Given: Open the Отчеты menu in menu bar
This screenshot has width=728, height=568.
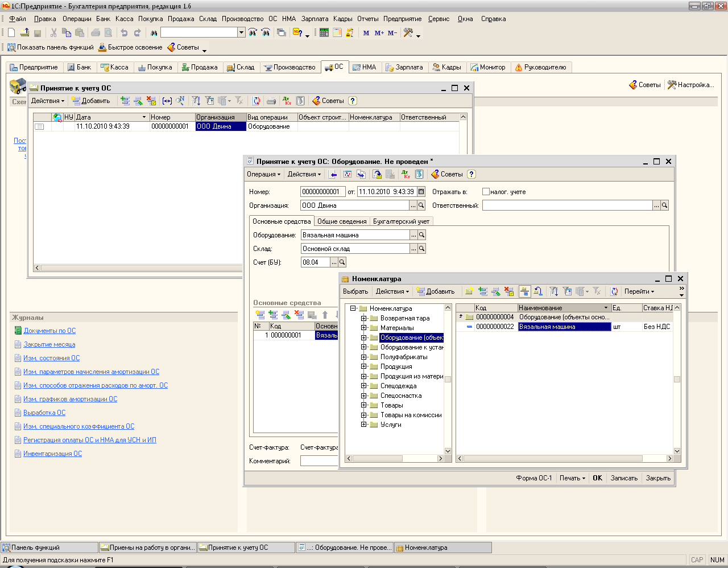Looking at the screenshot, I should [x=367, y=19].
